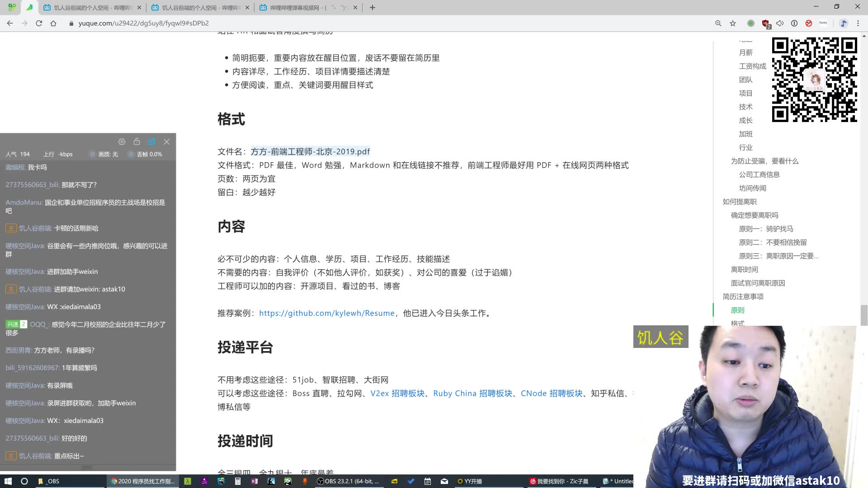Open a new browser tab
Image resolution: width=868 pixels, height=488 pixels.
click(x=373, y=8)
